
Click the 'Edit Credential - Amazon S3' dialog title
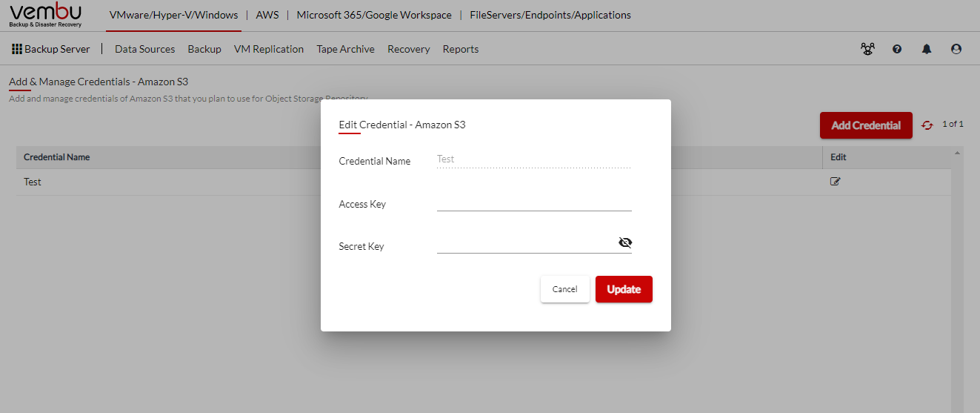pos(402,125)
